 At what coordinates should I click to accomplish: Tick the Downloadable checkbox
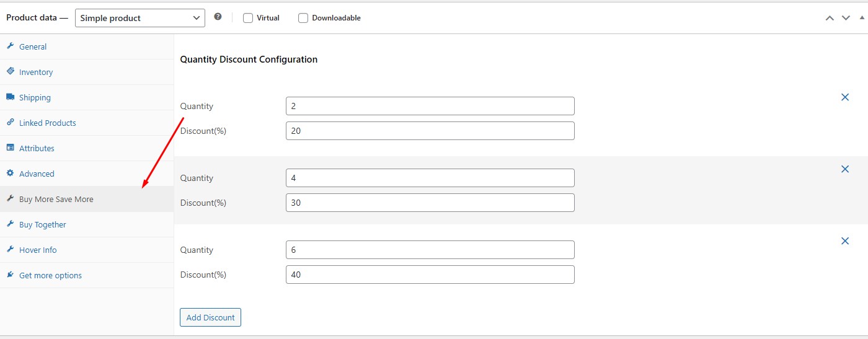click(x=303, y=18)
